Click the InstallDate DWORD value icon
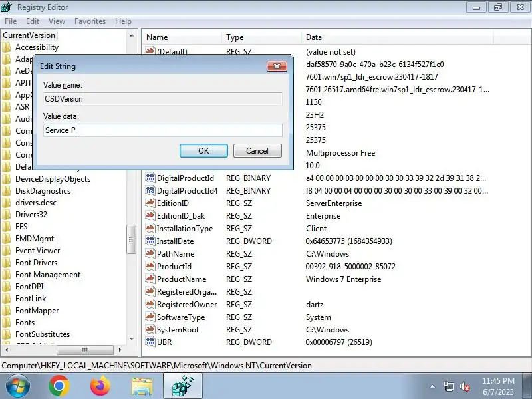Image resolution: width=532 pixels, height=399 pixels. (150, 241)
